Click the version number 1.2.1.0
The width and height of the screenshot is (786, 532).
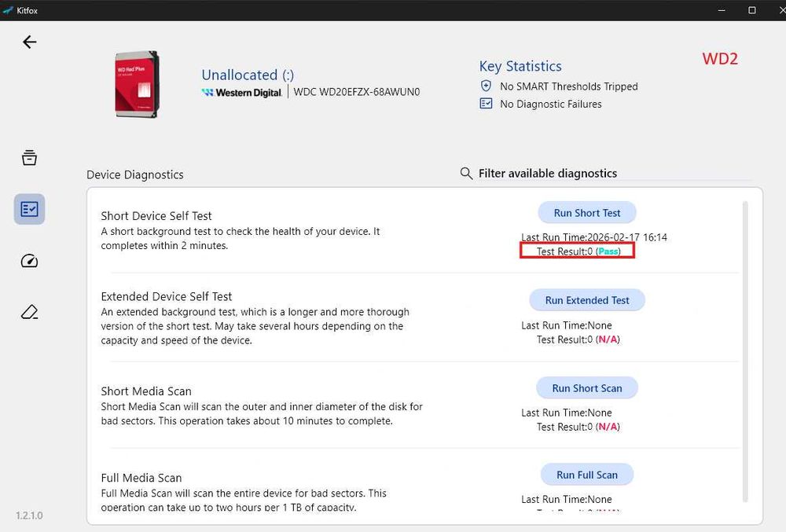[x=29, y=515]
